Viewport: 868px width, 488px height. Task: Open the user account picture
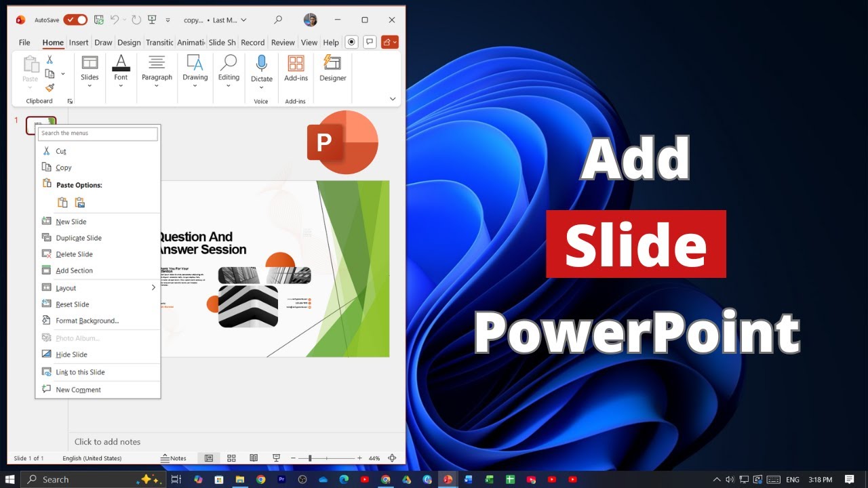(311, 20)
